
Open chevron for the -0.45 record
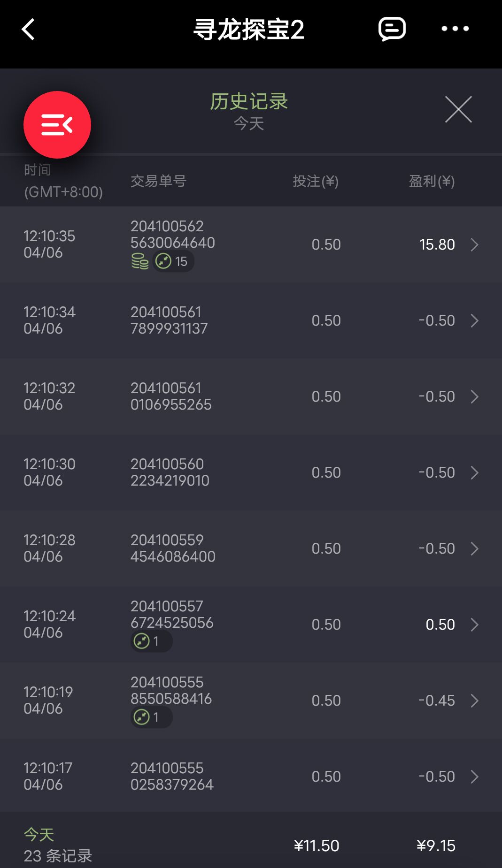pos(475,700)
